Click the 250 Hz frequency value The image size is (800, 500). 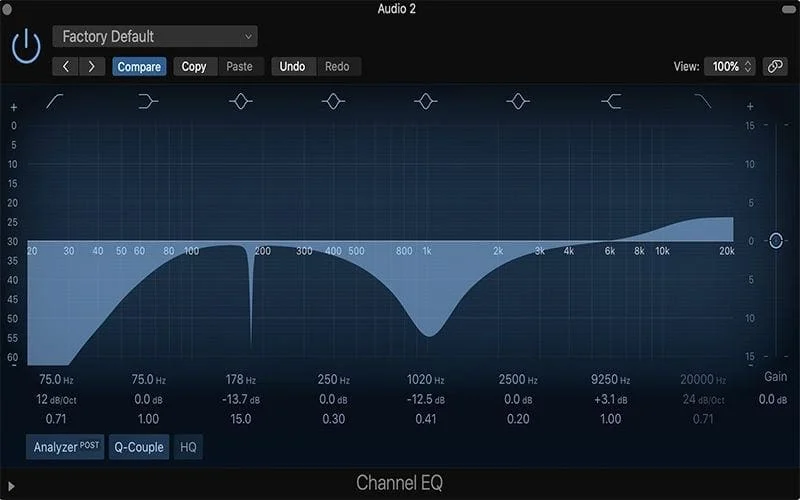click(x=333, y=380)
